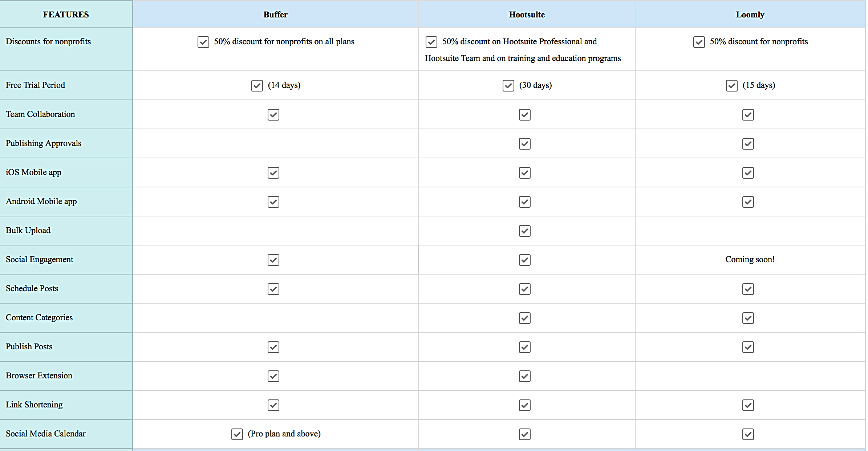Click Buffer's Browser Extension checkmark
Viewport: 868px width, 451px height.
[x=273, y=376]
